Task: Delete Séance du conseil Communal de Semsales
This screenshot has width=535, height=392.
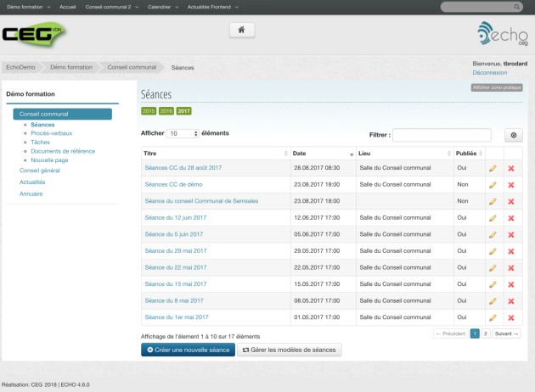Action: coord(510,201)
